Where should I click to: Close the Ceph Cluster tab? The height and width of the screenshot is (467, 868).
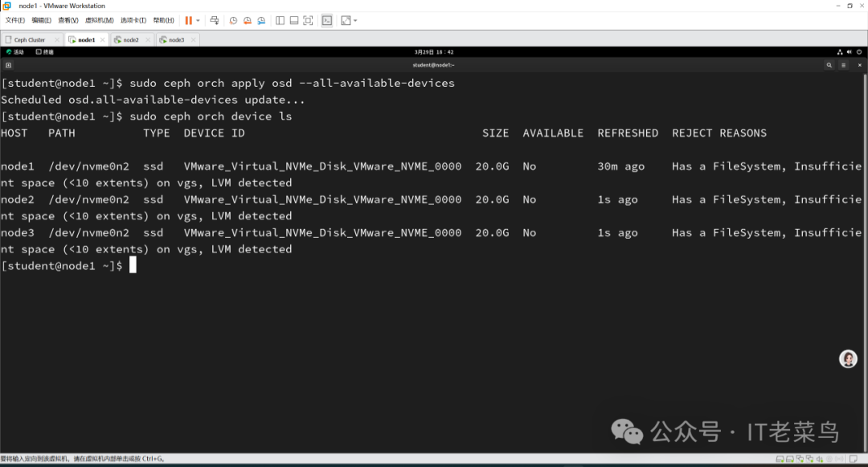[56, 40]
